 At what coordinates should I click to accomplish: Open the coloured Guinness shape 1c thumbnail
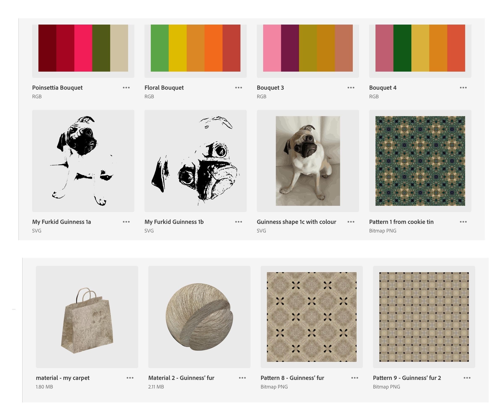click(308, 161)
